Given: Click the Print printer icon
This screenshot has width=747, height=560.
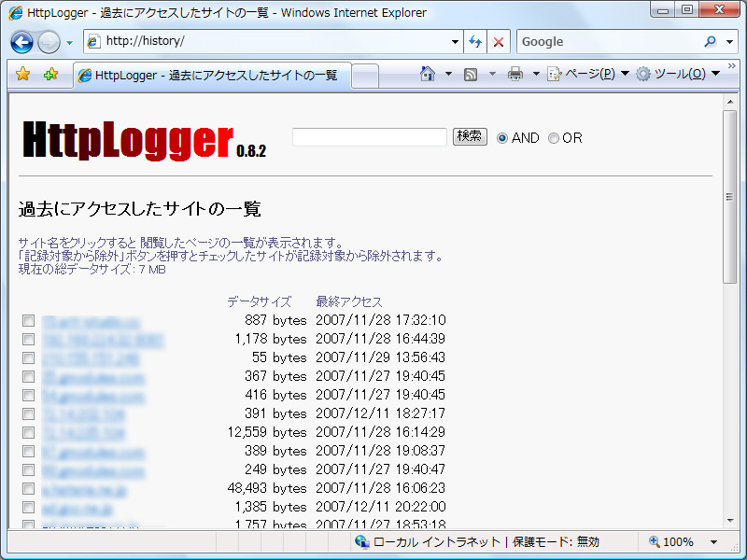Looking at the screenshot, I should pos(515,74).
